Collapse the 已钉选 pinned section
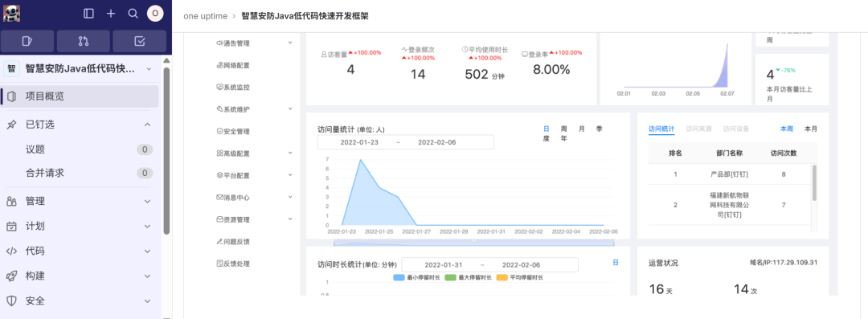The height and width of the screenshot is (319, 868). tap(147, 125)
